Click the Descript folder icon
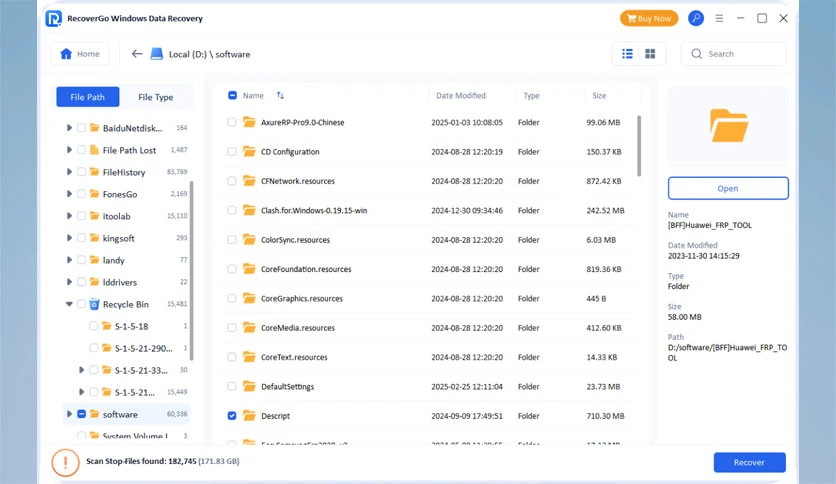 tap(249, 415)
